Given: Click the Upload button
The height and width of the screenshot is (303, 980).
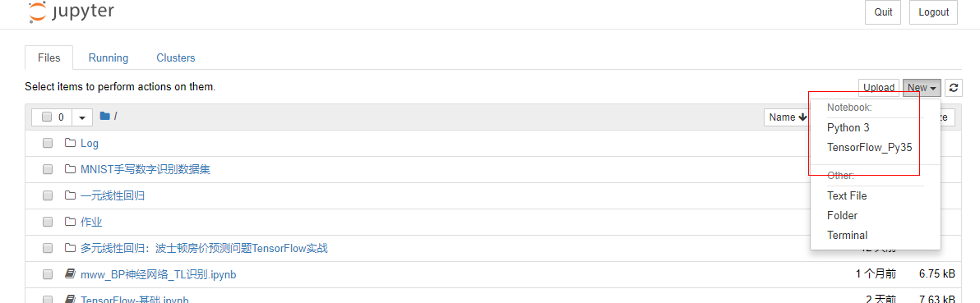Looking at the screenshot, I should (x=879, y=88).
